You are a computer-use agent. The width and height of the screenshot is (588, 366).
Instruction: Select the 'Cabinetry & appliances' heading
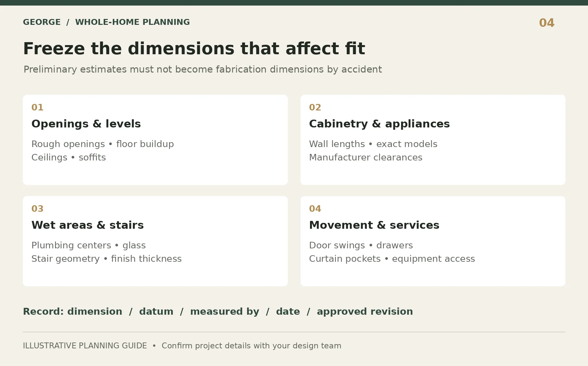coord(379,124)
